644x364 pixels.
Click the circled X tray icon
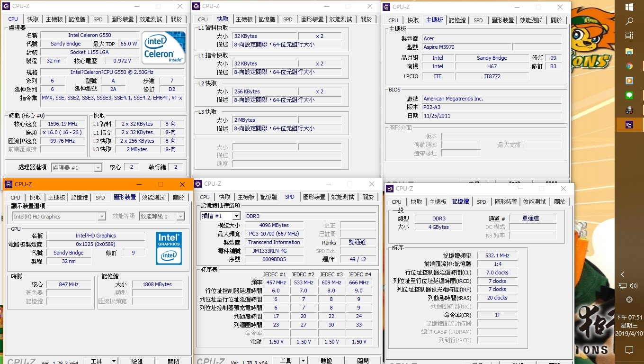629,300
